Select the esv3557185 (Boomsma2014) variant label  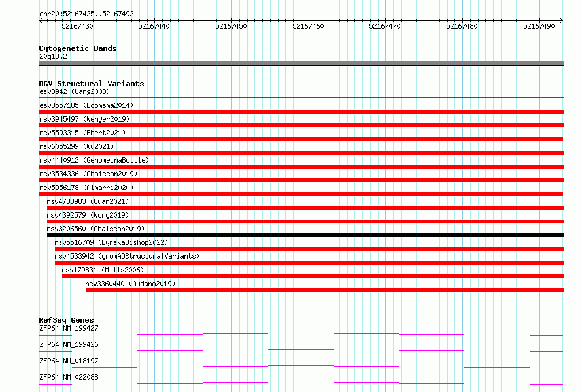[86, 105]
